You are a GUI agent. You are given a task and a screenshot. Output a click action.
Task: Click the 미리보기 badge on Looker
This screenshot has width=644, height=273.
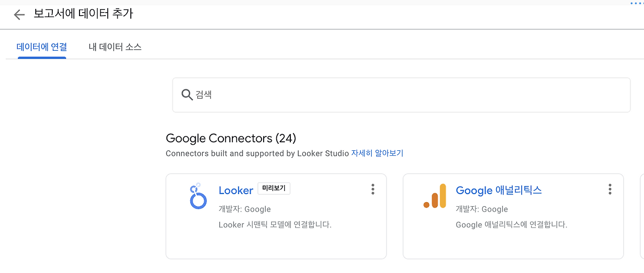pyautogui.click(x=274, y=189)
